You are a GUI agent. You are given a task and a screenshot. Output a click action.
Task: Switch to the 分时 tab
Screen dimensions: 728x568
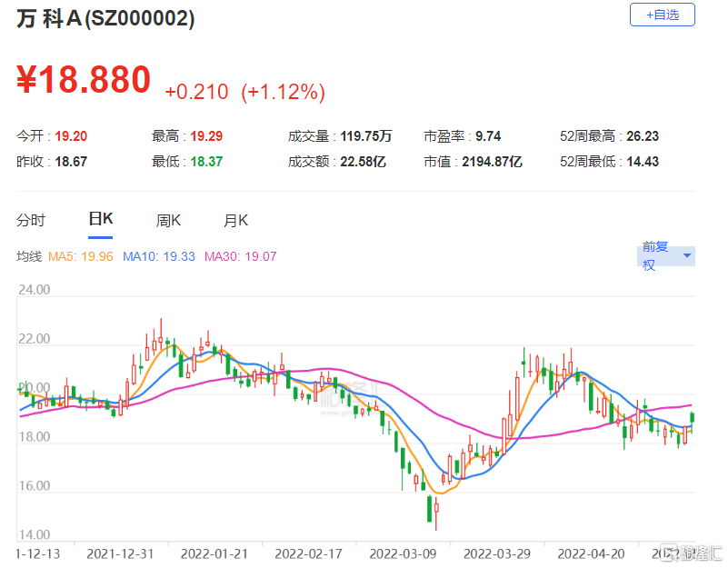(x=31, y=220)
